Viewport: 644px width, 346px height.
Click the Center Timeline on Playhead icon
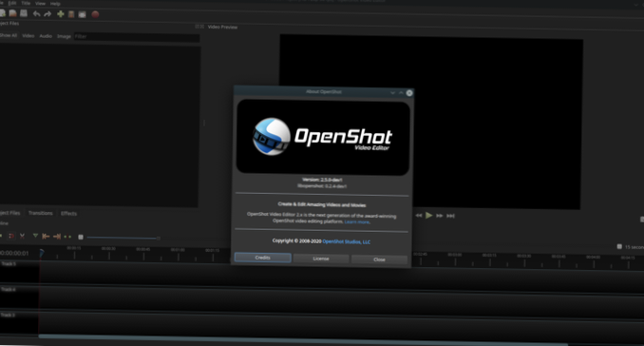pos(67,237)
